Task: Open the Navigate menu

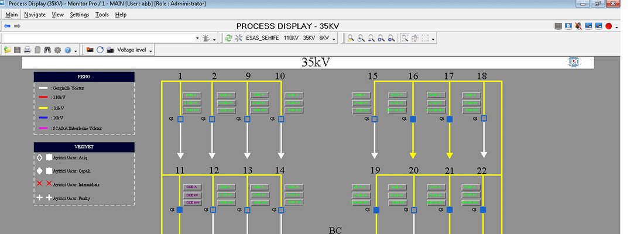Action: pos(35,15)
